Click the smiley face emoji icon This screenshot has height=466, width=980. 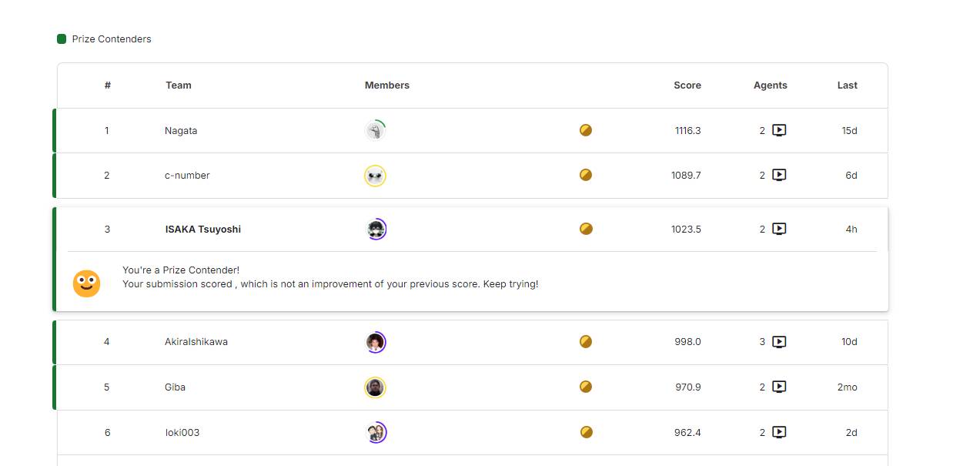coord(86,283)
